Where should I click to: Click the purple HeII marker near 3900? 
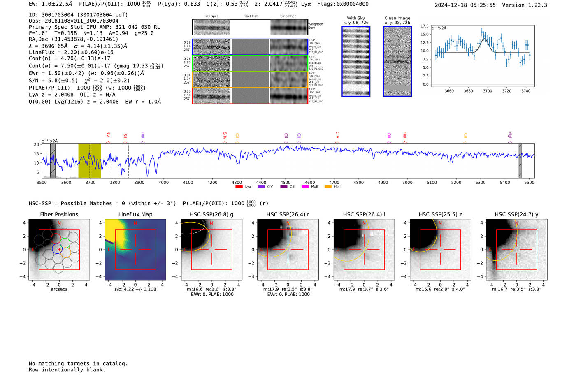pos(143,137)
